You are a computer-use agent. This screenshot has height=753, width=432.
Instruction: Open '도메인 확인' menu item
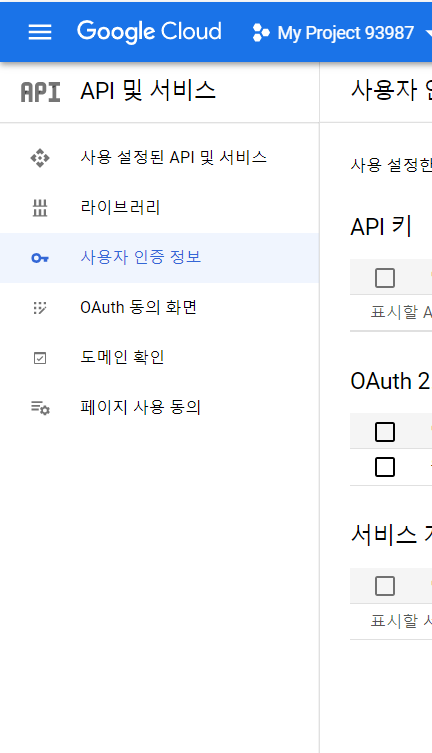pyautogui.click(x=122, y=357)
